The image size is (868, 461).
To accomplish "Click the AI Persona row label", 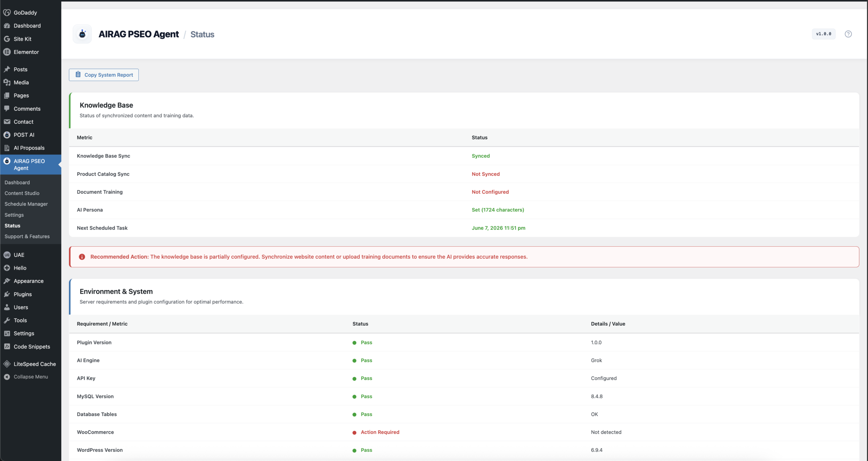I will coord(90,210).
